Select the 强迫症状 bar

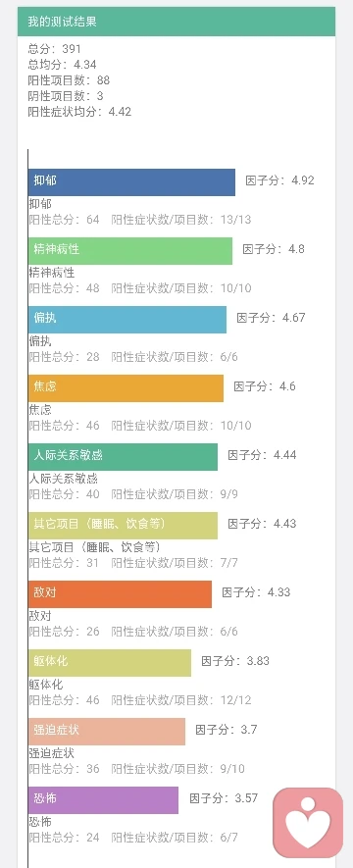tap(107, 732)
